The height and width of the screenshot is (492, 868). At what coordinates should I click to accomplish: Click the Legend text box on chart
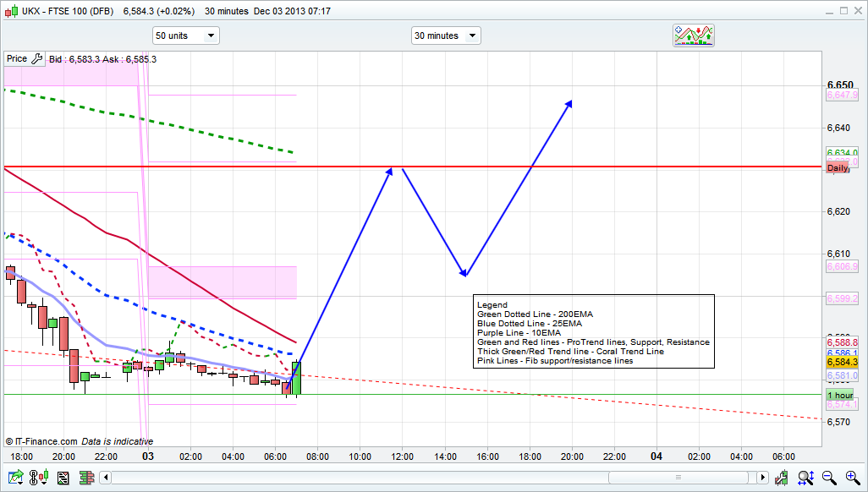(594, 332)
